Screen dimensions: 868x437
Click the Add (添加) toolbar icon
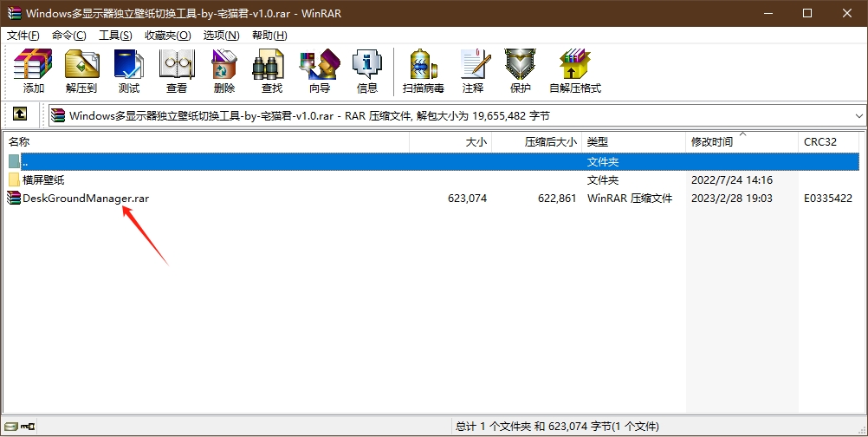(x=33, y=71)
